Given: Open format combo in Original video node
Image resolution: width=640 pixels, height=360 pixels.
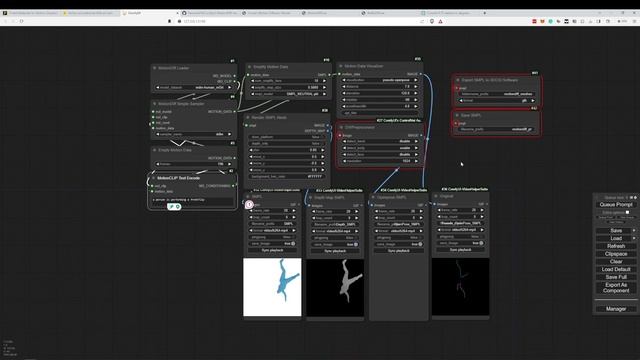Looking at the screenshot, I should coord(460,230).
